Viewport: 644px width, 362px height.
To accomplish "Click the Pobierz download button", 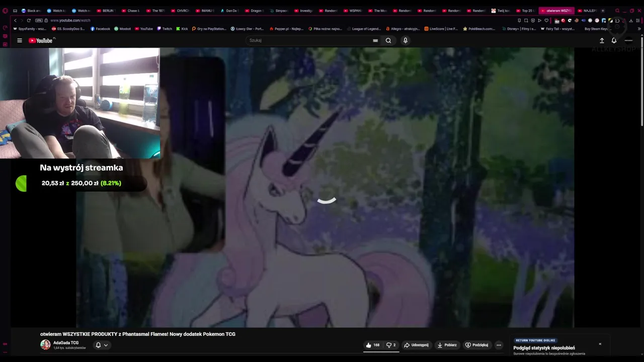I will pos(447,345).
